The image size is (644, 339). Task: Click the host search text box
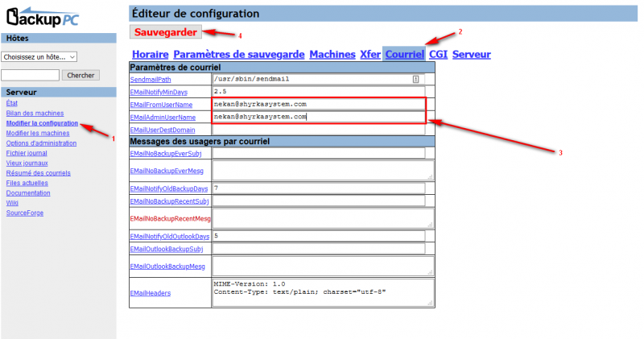pos(31,75)
